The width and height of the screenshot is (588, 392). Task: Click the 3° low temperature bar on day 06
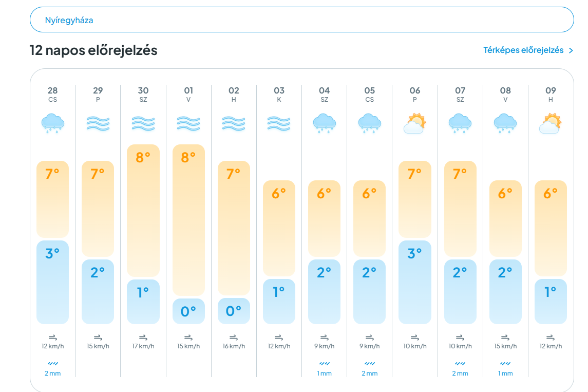click(x=415, y=282)
